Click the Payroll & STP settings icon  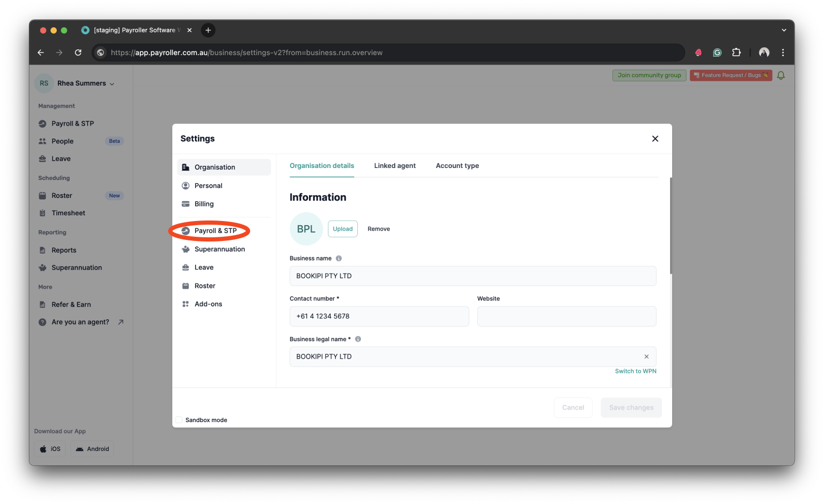(x=186, y=231)
